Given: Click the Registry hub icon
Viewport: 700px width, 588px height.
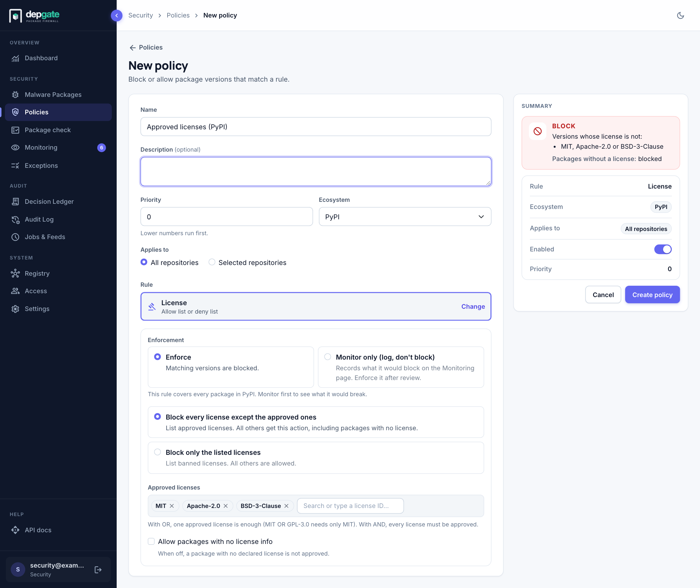Looking at the screenshot, I should (x=15, y=273).
